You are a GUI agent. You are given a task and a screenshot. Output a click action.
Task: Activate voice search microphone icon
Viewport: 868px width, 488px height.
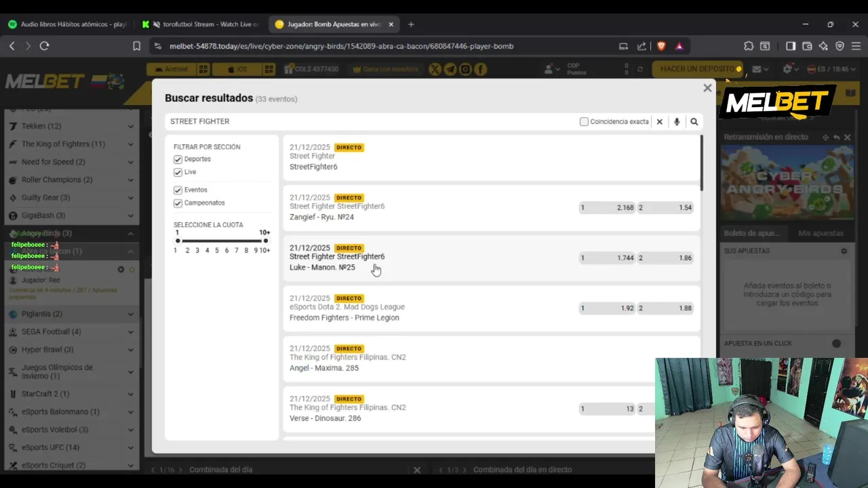click(x=677, y=122)
